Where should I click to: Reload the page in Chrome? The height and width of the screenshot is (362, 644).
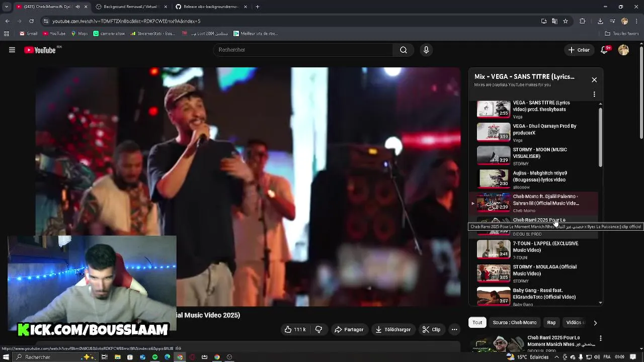click(x=31, y=21)
